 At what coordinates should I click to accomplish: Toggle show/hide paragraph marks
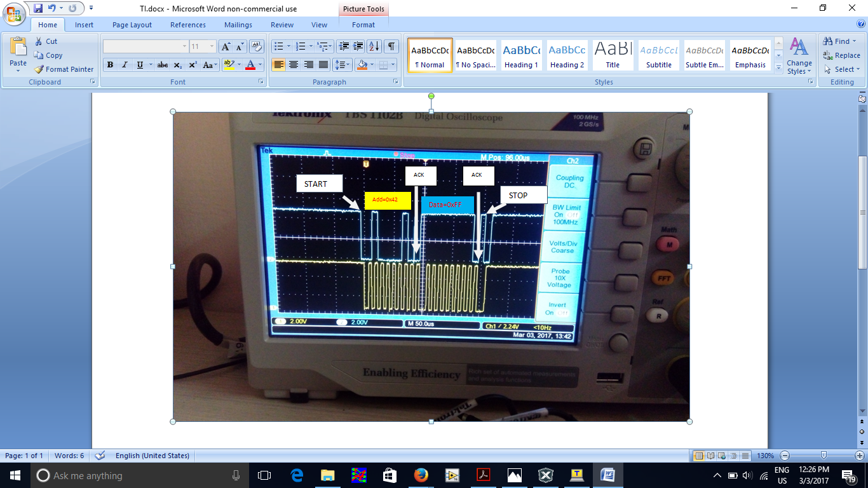pos(391,46)
